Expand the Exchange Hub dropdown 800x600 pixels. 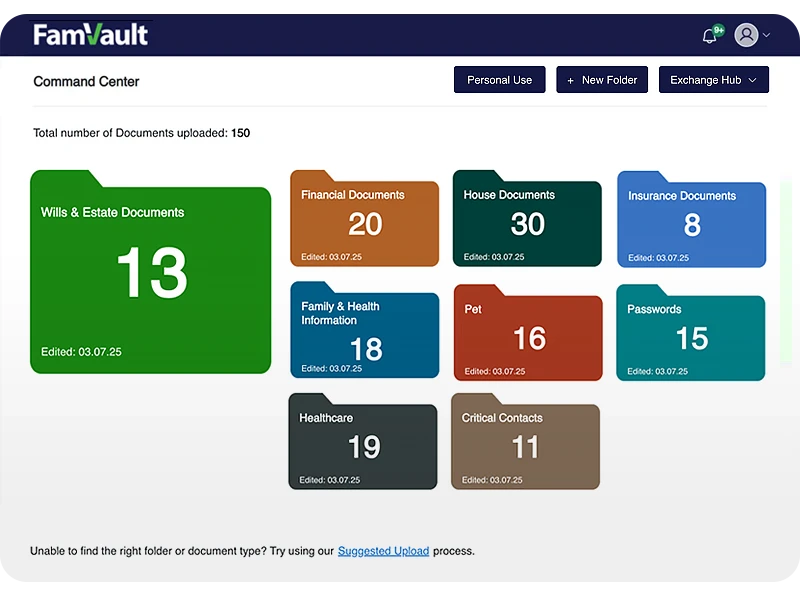(713, 80)
